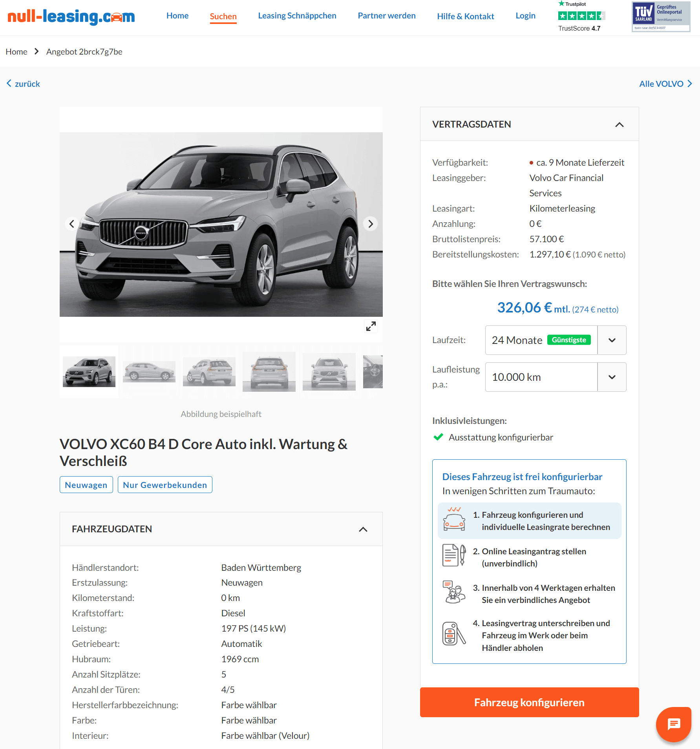Screen dimensions: 700x749
Task: Collapse the Vertragsdaten panel
Action: (x=619, y=124)
